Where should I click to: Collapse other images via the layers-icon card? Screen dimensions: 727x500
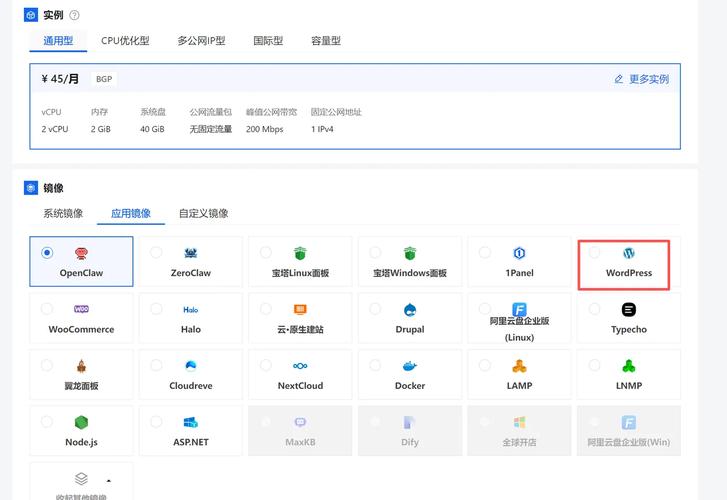pyautogui.click(x=81, y=481)
